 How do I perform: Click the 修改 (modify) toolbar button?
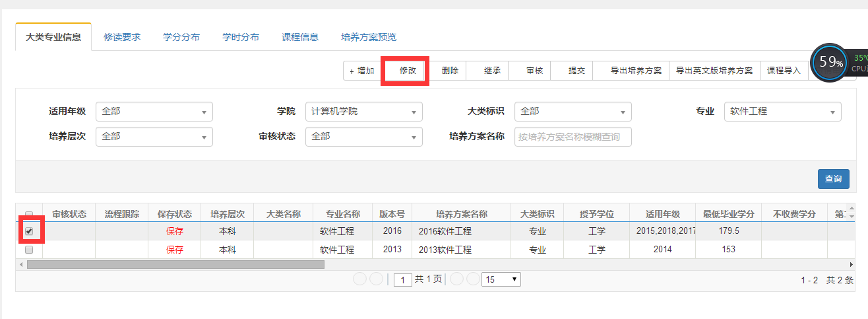[408, 71]
